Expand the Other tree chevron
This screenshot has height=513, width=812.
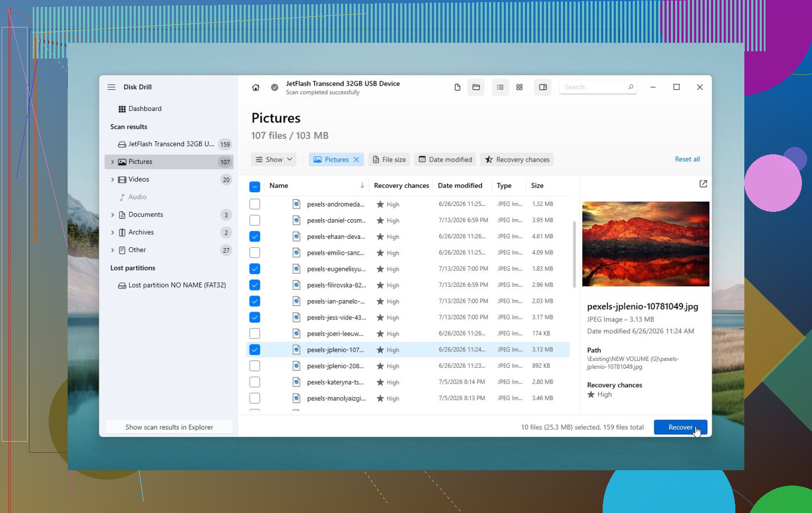pyautogui.click(x=112, y=250)
